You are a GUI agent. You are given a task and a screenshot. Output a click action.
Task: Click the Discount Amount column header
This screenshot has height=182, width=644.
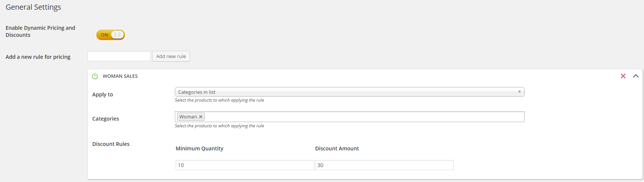pos(337,149)
